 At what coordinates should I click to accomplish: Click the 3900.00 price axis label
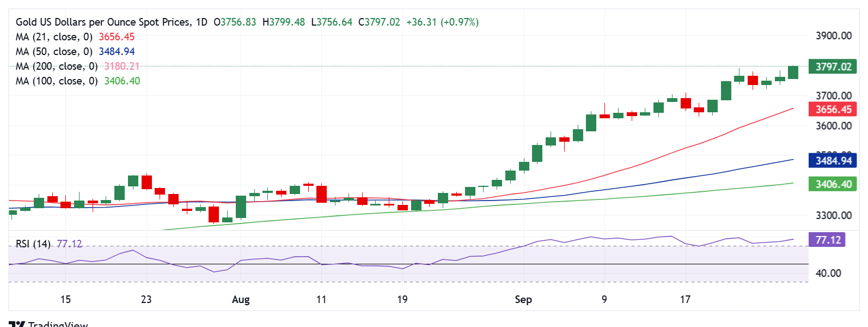pos(833,36)
